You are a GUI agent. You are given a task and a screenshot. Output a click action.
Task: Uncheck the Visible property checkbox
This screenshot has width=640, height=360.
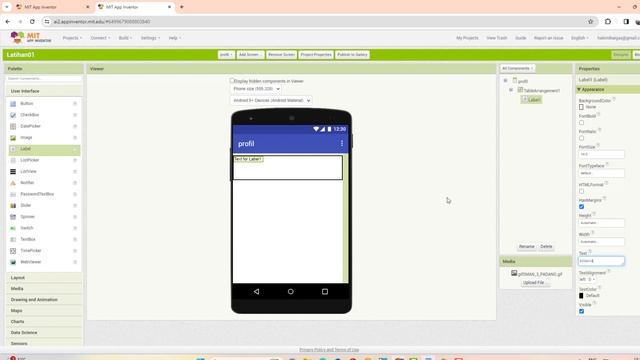[581, 311]
